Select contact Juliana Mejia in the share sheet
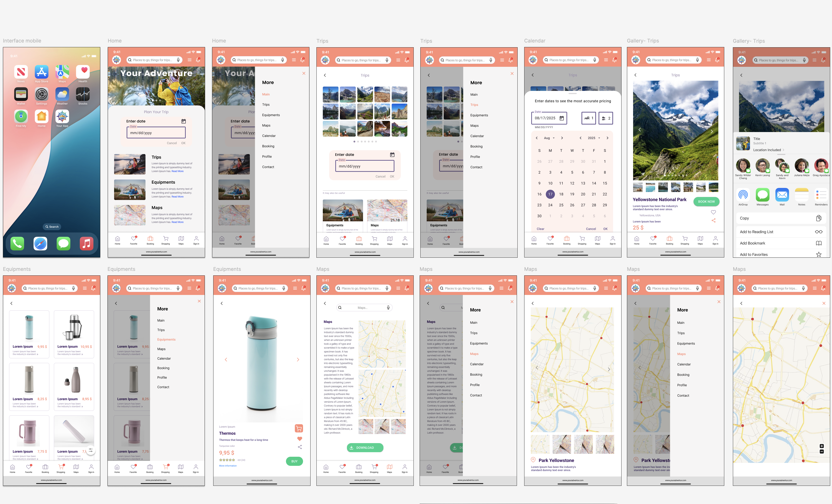 click(802, 165)
